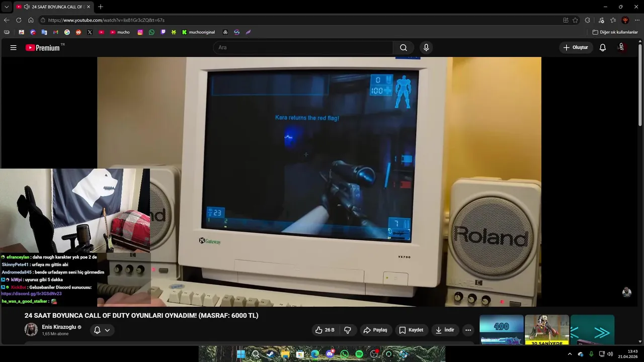The width and height of the screenshot is (644, 362).
Task: Open Spotify from the taskbar
Action: point(359,354)
